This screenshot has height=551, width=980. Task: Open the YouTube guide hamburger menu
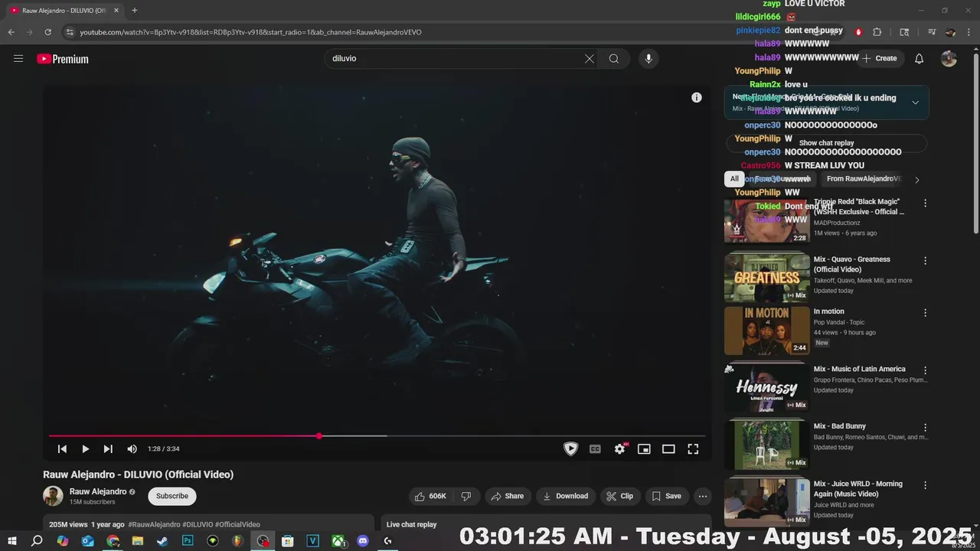pyautogui.click(x=18, y=58)
